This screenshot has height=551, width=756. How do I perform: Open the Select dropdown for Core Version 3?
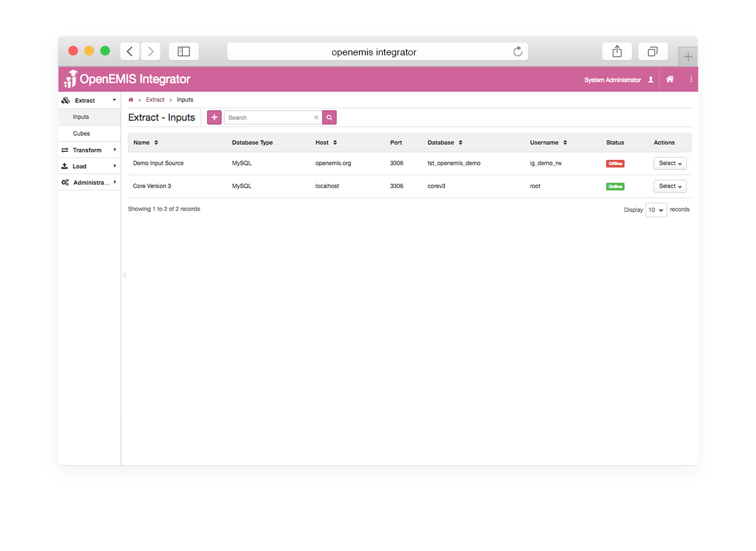[670, 186]
